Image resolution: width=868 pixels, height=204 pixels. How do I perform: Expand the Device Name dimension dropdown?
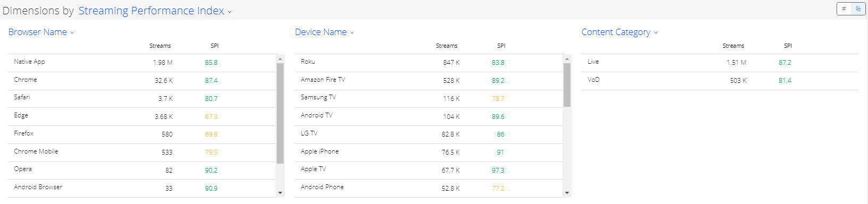tap(324, 32)
